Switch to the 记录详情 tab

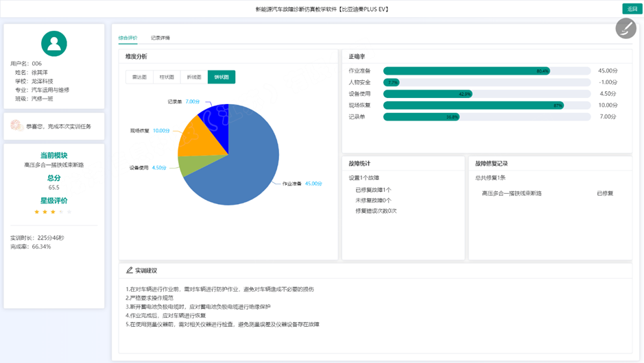[x=160, y=38]
